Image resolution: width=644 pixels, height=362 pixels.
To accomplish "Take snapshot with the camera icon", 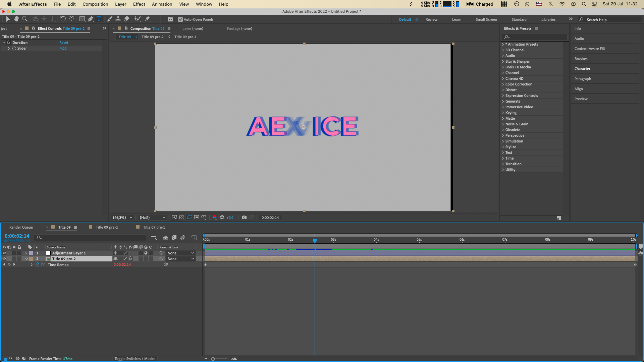I will 244,218.
